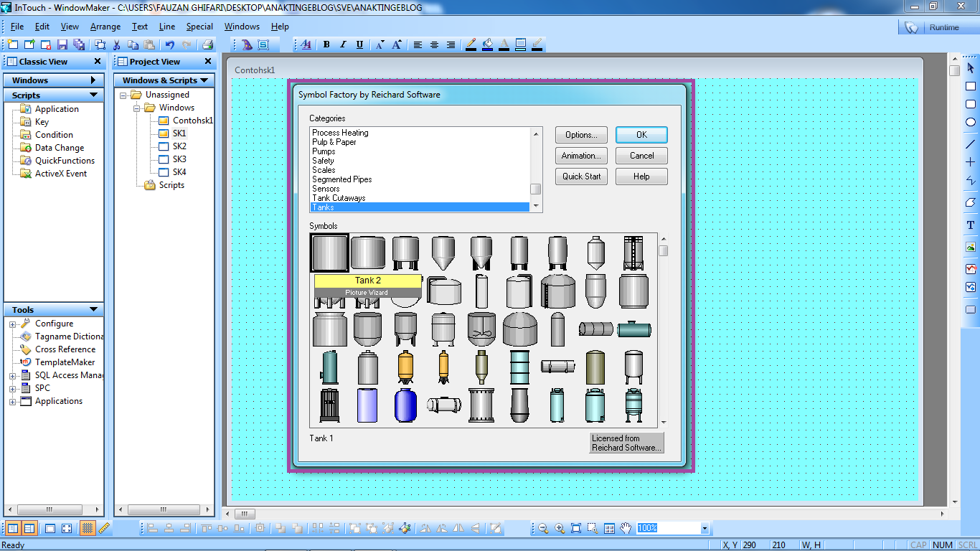The width and height of the screenshot is (980, 551).
Task: Open the Options... button
Action: coord(581,135)
